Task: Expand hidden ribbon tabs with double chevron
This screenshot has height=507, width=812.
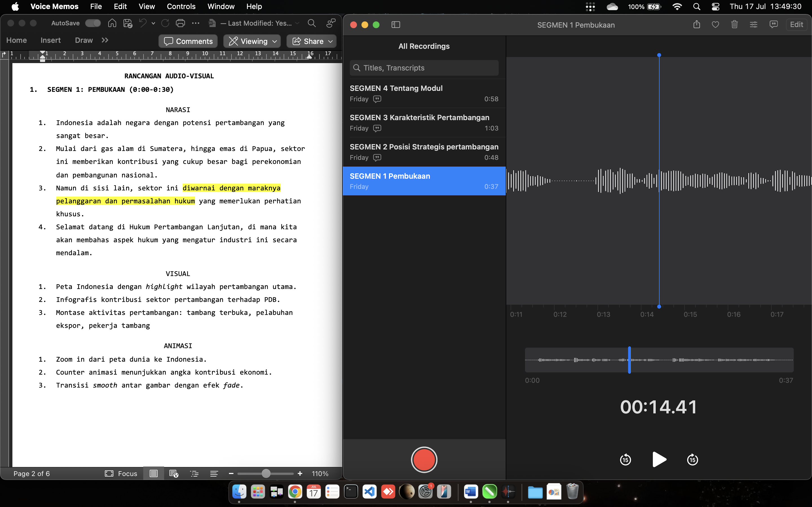Action: point(105,40)
